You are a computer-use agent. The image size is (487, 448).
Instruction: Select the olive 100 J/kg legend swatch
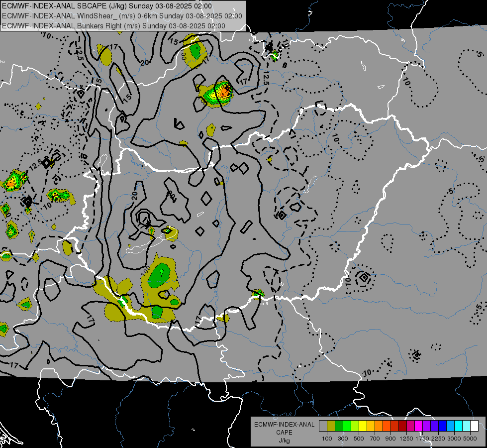pos(331,426)
